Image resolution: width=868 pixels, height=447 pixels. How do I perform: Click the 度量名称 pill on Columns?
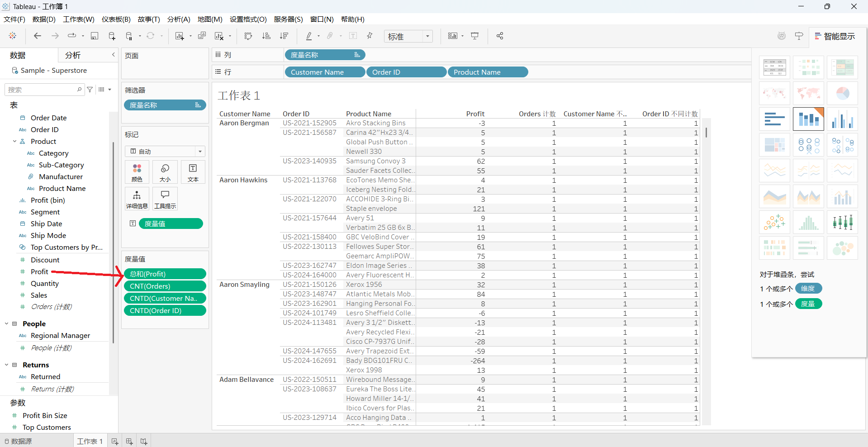pyautogui.click(x=325, y=55)
